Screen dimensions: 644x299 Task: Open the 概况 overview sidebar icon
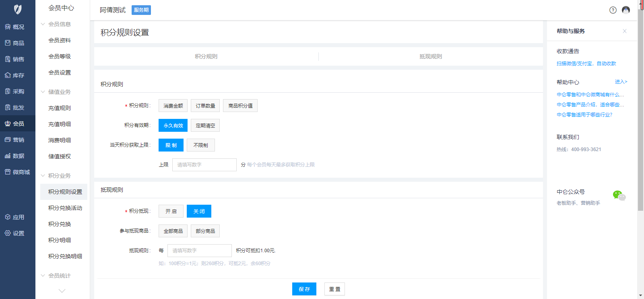[x=8, y=27]
